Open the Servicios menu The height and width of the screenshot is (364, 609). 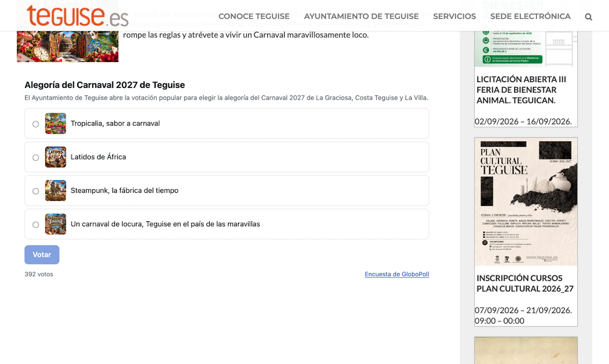click(x=454, y=16)
